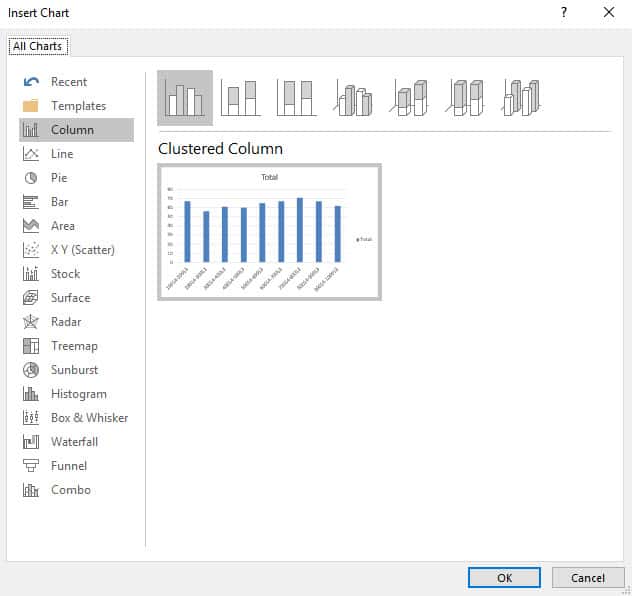Click the Stock label in list
This screenshot has height=596, width=632.
click(x=66, y=274)
